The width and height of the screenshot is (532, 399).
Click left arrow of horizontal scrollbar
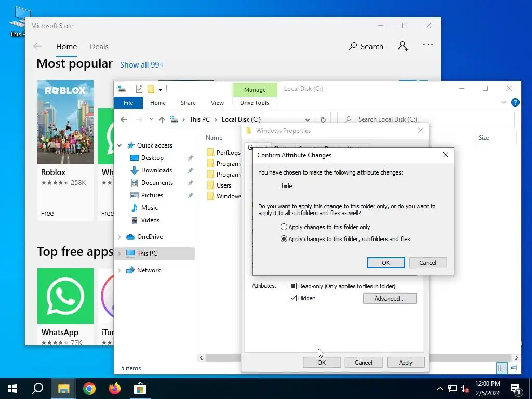click(201, 357)
